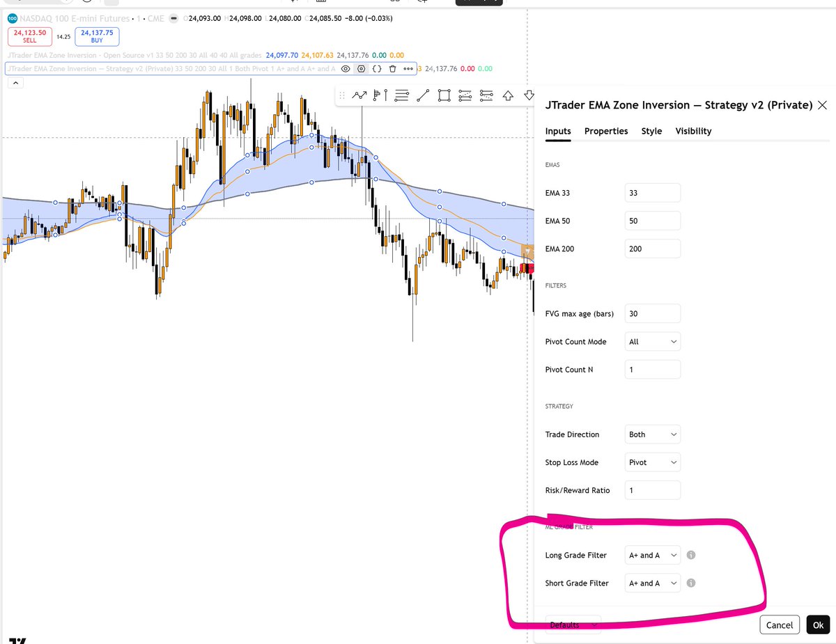The width and height of the screenshot is (836, 644).
Task: Open the Style tab
Action: coord(651,131)
